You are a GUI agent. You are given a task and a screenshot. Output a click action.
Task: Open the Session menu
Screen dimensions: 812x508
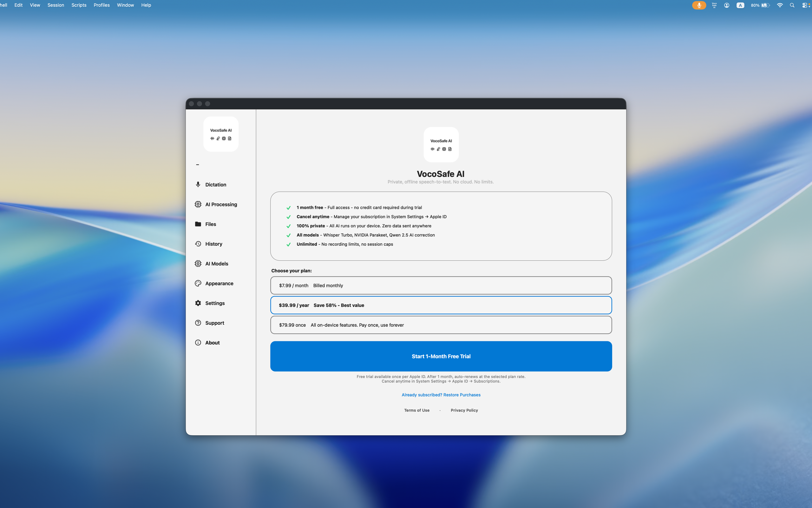pyautogui.click(x=56, y=5)
